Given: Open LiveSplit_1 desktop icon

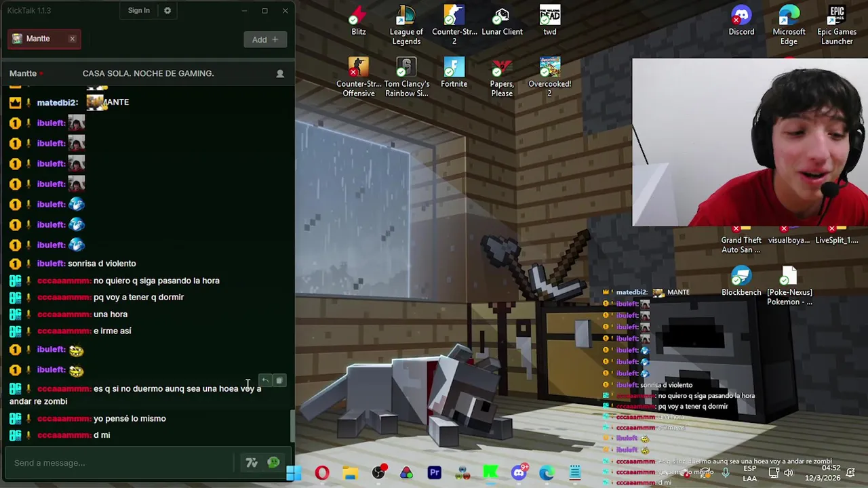Looking at the screenshot, I should coord(837,235).
